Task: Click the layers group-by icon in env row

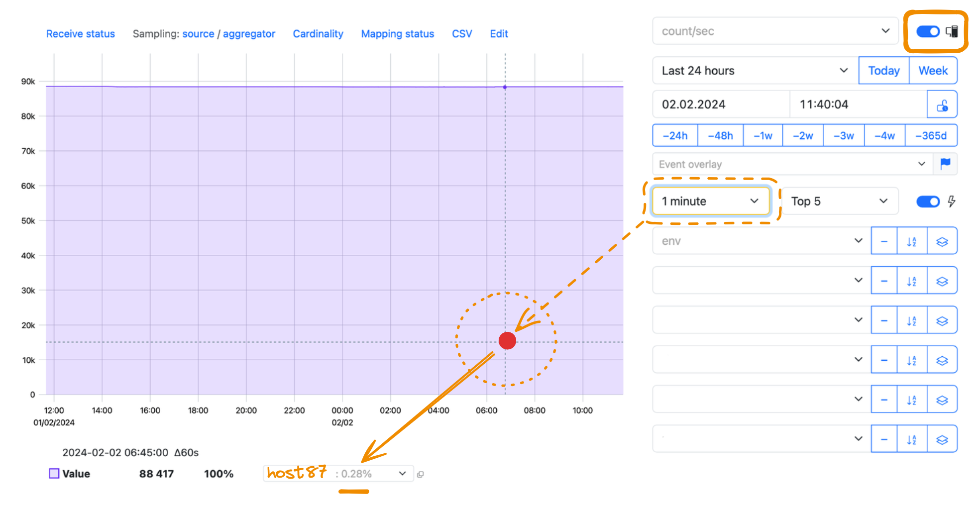Action: click(942, 241)
